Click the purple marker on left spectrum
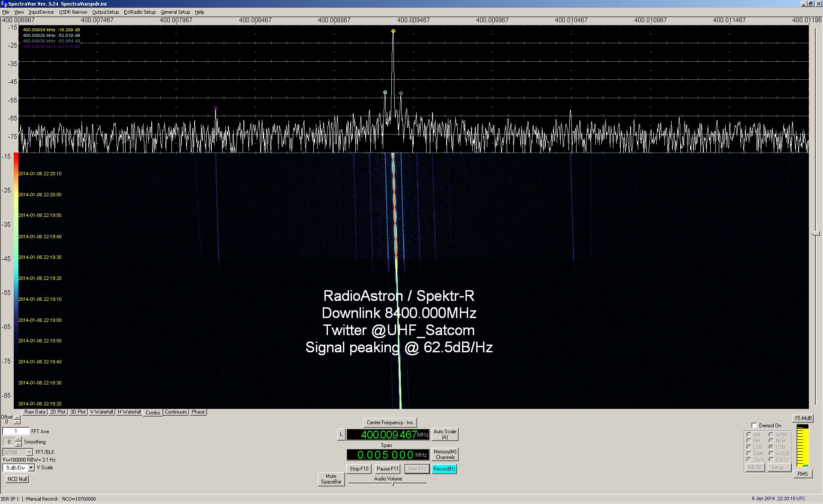 [x=216, y=108]
